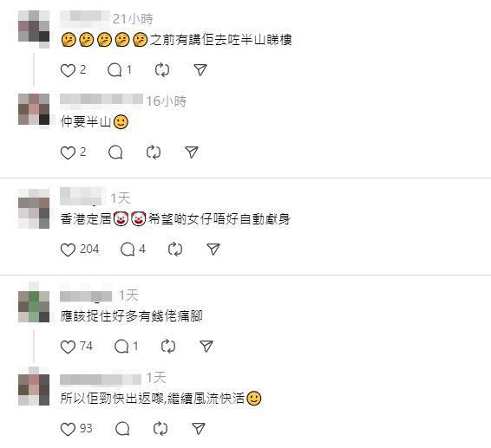Open reply thread of 有錢佬痛腳 comment

tap(121, 347)
